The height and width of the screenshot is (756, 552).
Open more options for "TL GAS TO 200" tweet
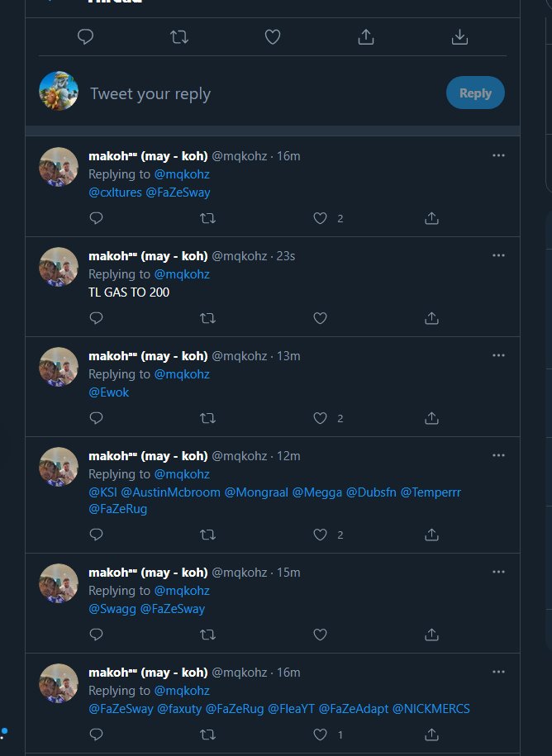click(498, 255)
